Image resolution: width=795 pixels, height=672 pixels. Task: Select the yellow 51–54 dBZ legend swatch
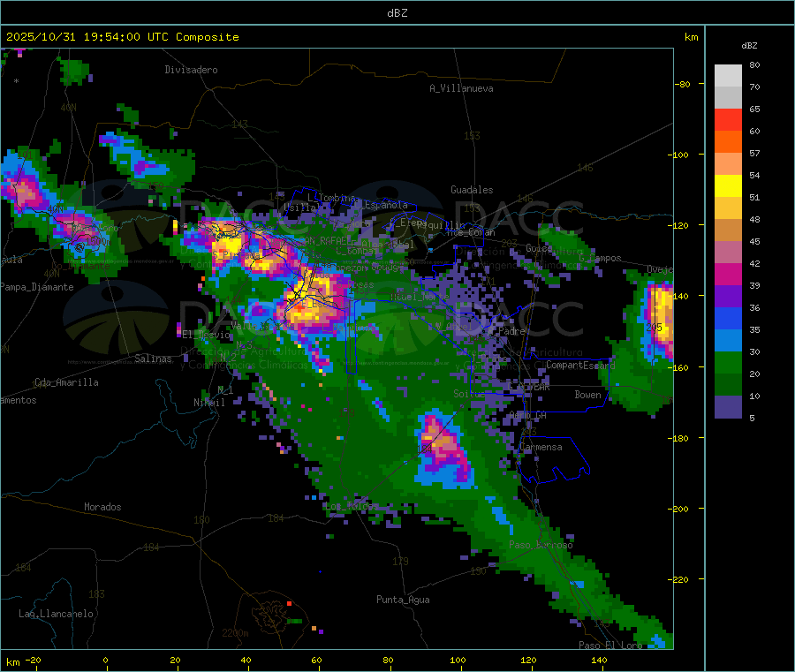coord(728,186)
